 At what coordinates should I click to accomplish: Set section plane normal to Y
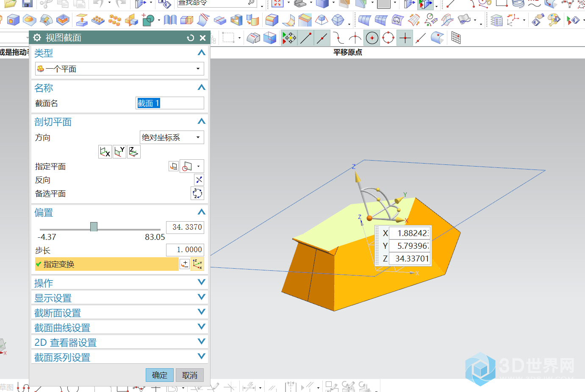click(x=119, y=152)
